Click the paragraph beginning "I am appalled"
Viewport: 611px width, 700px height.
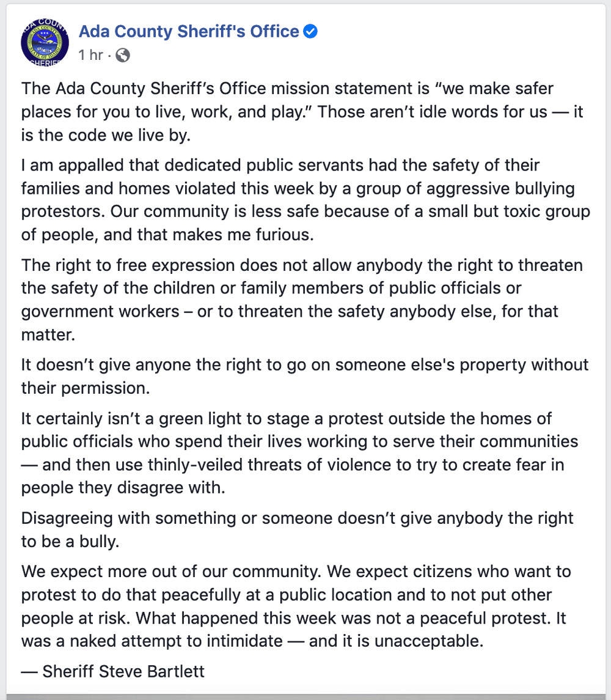click(x=296, y=200)
